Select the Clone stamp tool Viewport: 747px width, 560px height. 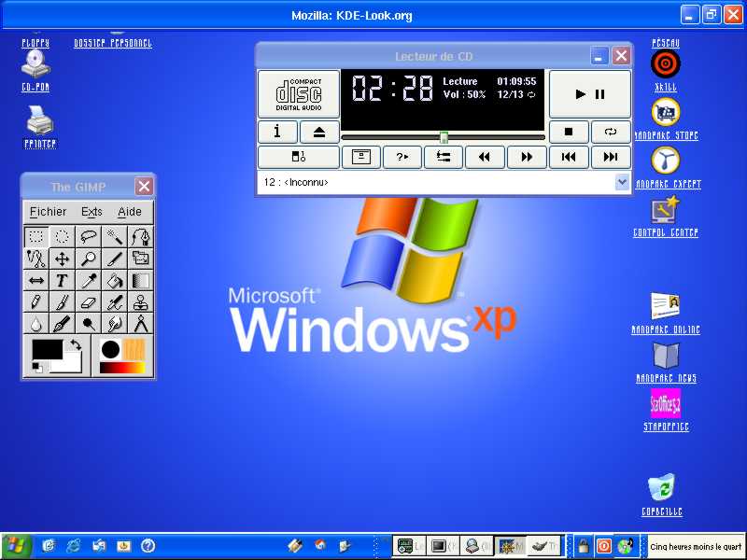pos(141,302)
